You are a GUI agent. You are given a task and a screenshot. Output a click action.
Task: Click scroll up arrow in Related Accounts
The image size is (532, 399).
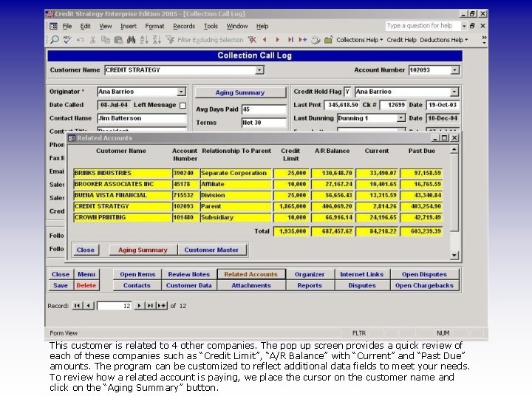coord(454,149)
